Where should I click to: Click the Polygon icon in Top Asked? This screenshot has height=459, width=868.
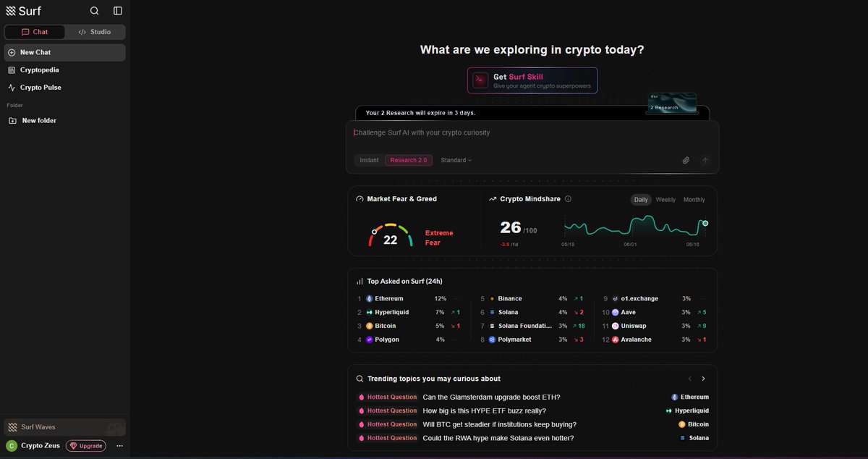click(369, 340)
